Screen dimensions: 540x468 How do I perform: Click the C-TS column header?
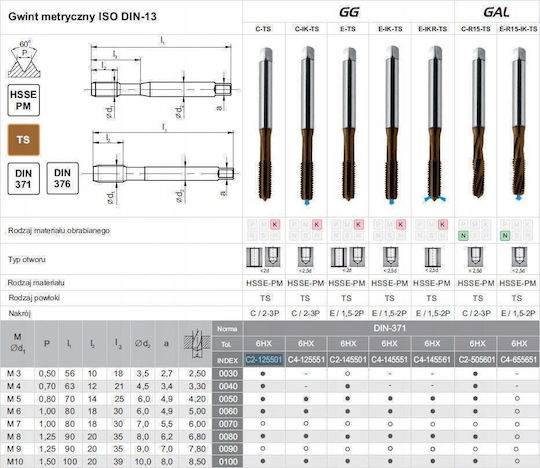tap(263, 29)
